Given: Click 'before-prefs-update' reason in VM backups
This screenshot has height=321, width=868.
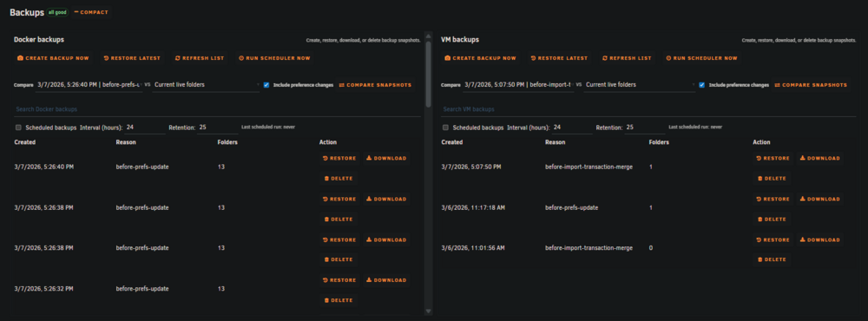Looking at the screenshot, I should (x=572, y=207).
